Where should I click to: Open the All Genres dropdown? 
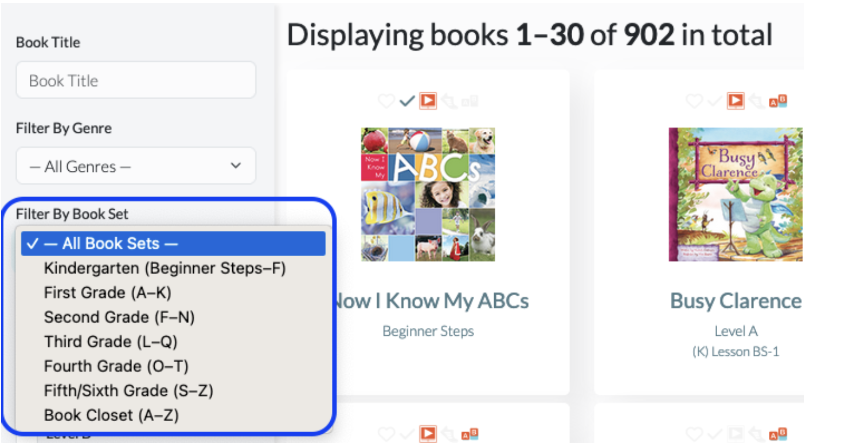click(x=136, y=166)
